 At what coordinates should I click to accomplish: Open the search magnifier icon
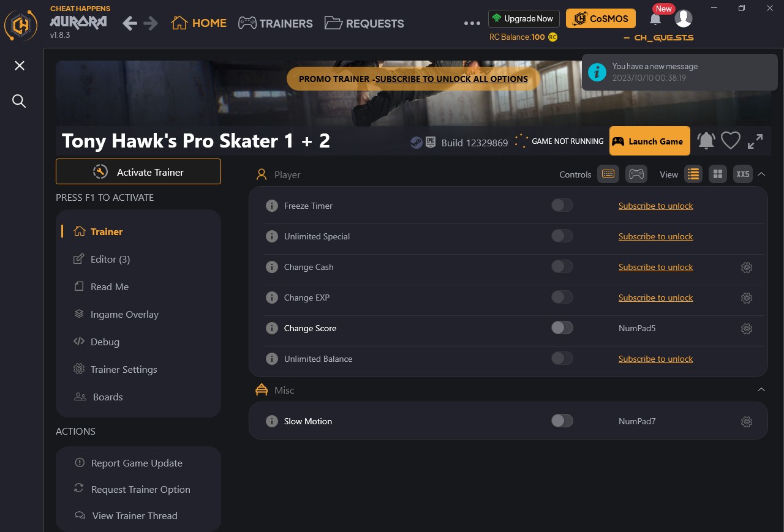click(x=19, y=101)
